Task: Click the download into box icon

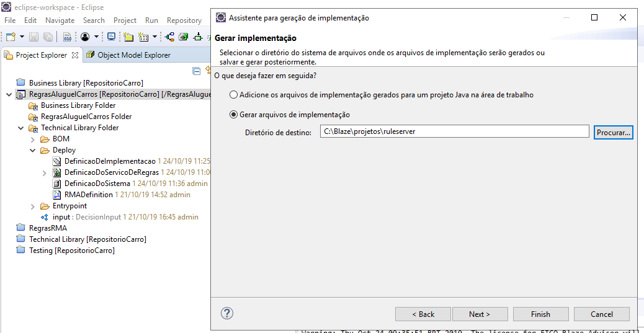Action: tap(199, 37)
